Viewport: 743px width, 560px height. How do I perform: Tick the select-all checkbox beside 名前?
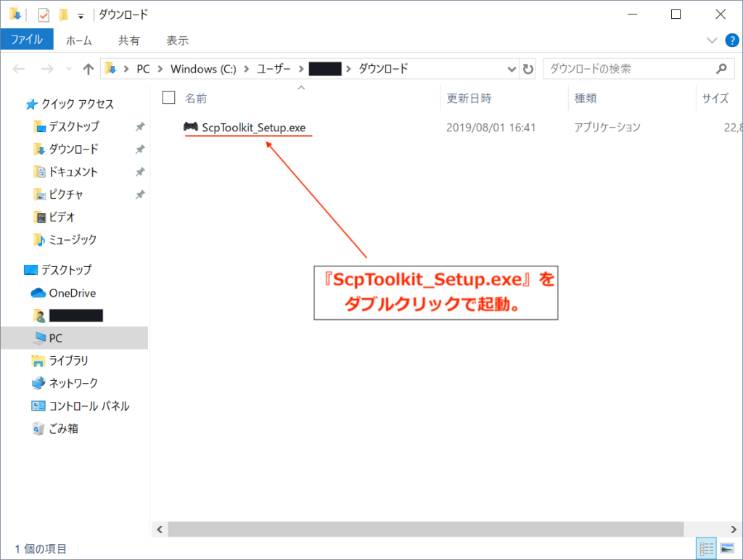point(168,98)
